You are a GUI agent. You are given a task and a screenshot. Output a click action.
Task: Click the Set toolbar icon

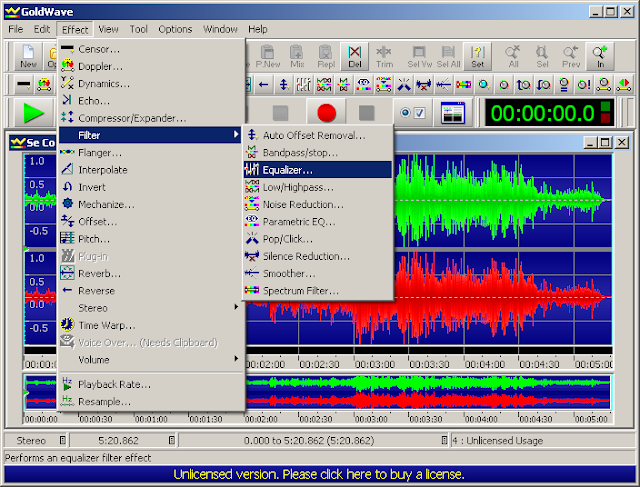[x=478, y=56]
